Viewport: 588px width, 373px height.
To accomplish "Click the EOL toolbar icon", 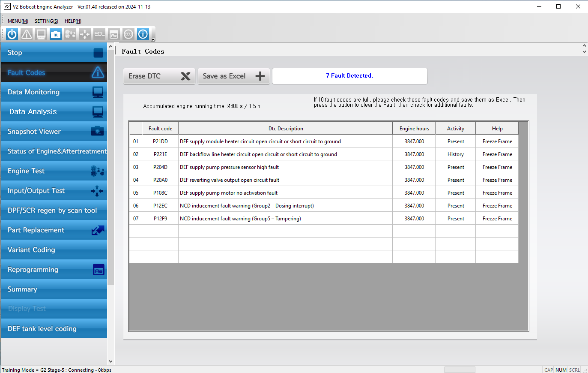I will pyautogui.click(x=99, y=34).
